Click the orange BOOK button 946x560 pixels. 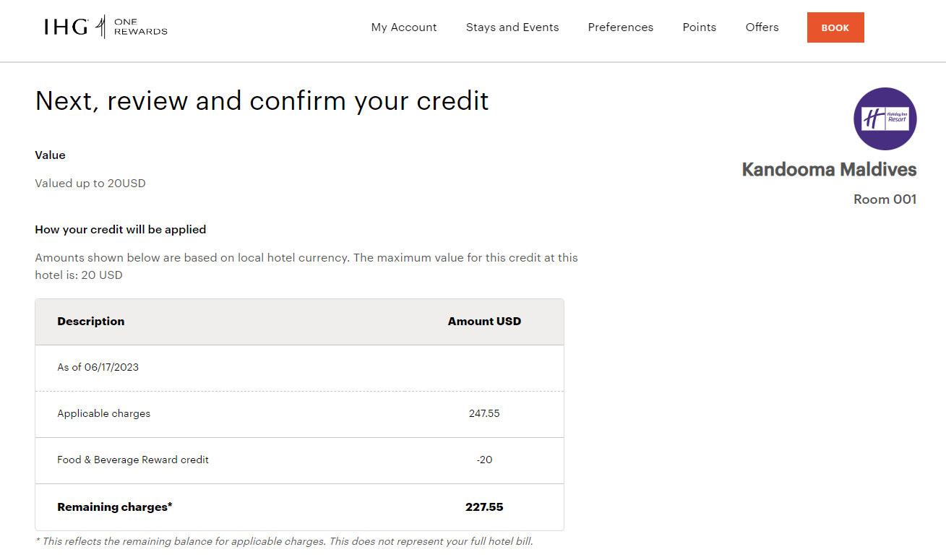(835, 27)
